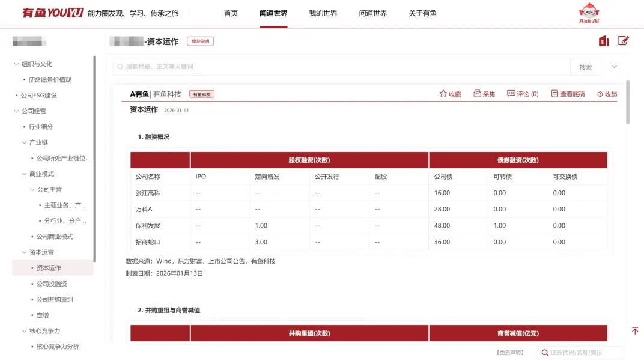This screenshot has height=361, width=644.
Task: Open 我的世界 tab
Action: [x=323, y=13]
